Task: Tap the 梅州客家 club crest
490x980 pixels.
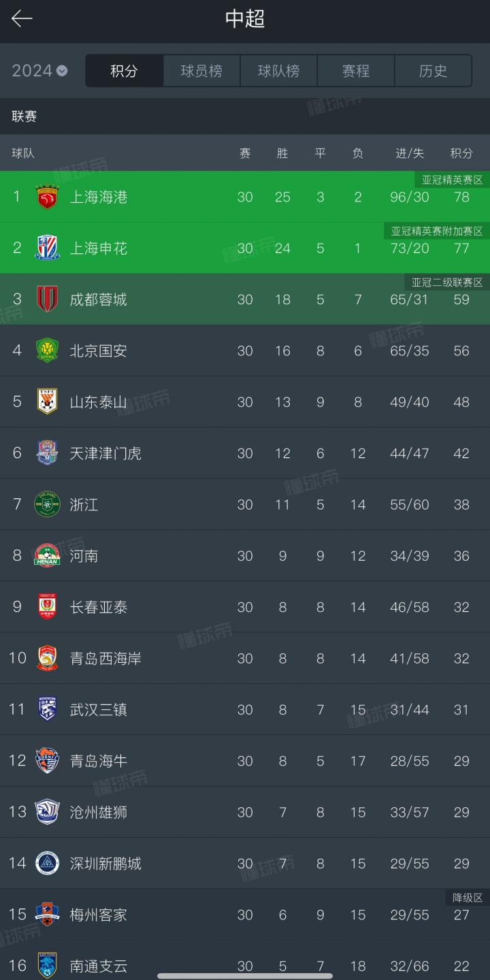Action: coord(47,915)
